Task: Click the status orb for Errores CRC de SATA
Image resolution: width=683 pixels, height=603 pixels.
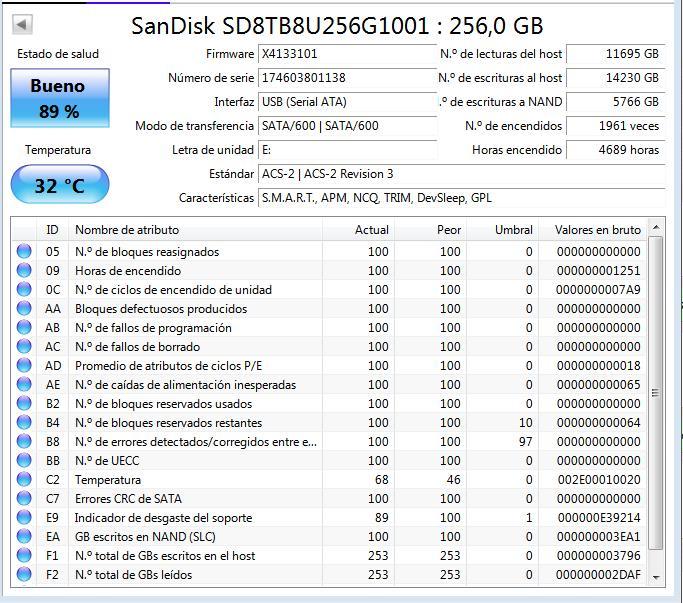Action: tap(24, 498)
